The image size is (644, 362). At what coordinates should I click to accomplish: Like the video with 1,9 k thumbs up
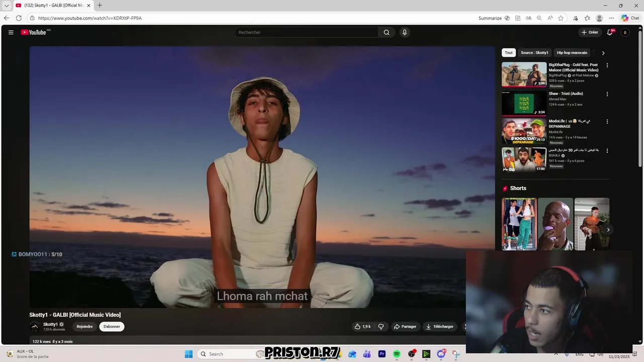(x=363, y=326)
